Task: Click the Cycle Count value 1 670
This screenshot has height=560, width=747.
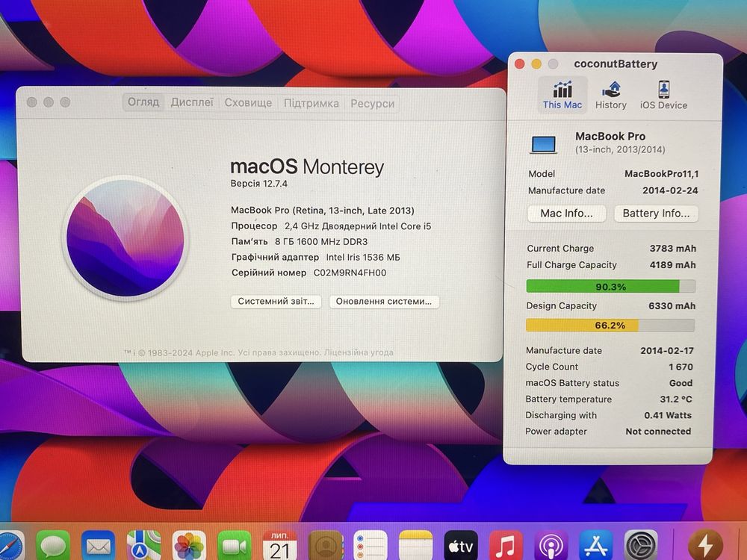Action: pyautogui.click(x=681, y=367)
